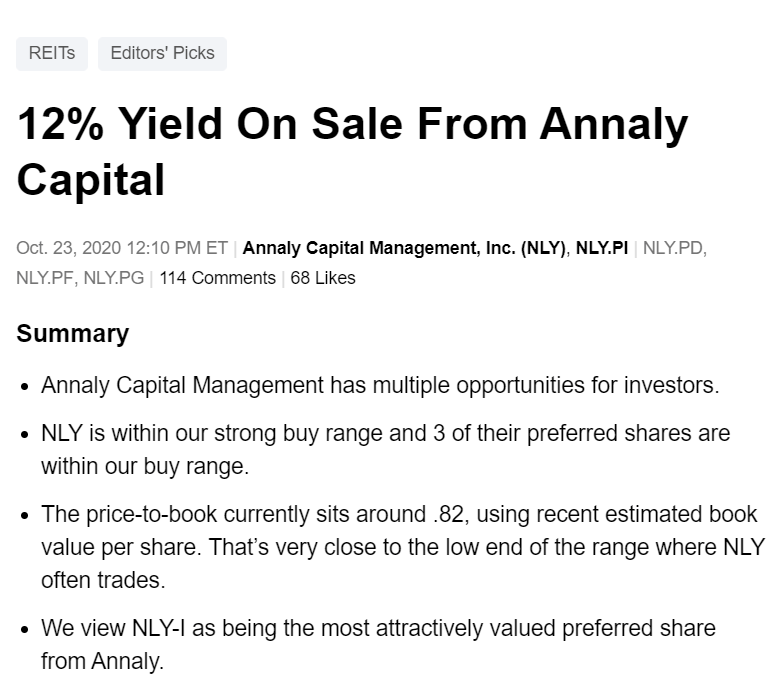View the 68 Likes count

pos(323,278)
